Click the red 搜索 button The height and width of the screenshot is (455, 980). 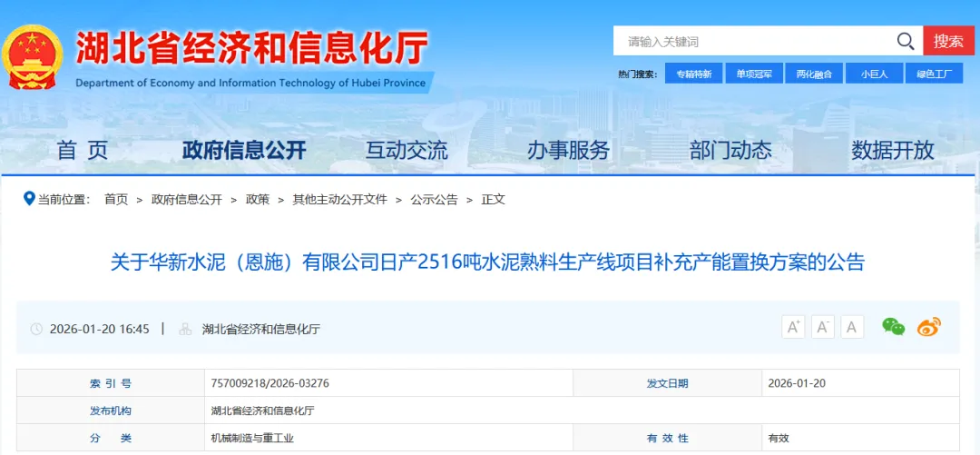(948, 41)
